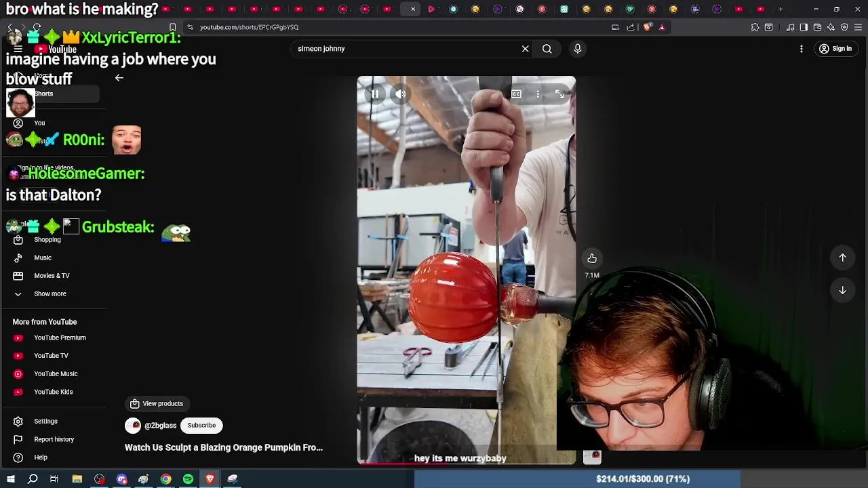Open the Leo AI sparkle icon
868x488 pixels.
(x=831, y=27)
